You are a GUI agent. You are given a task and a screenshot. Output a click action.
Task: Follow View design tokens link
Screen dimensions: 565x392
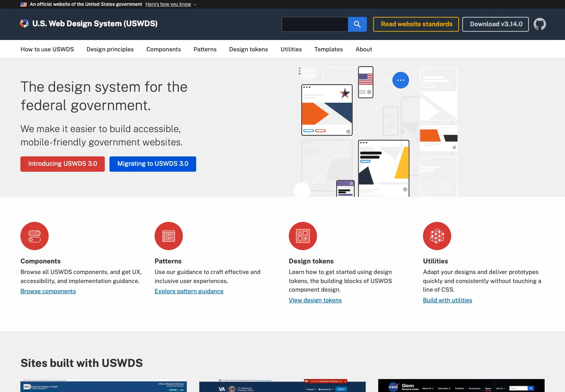pyautogui.click(x=315, y=300)
